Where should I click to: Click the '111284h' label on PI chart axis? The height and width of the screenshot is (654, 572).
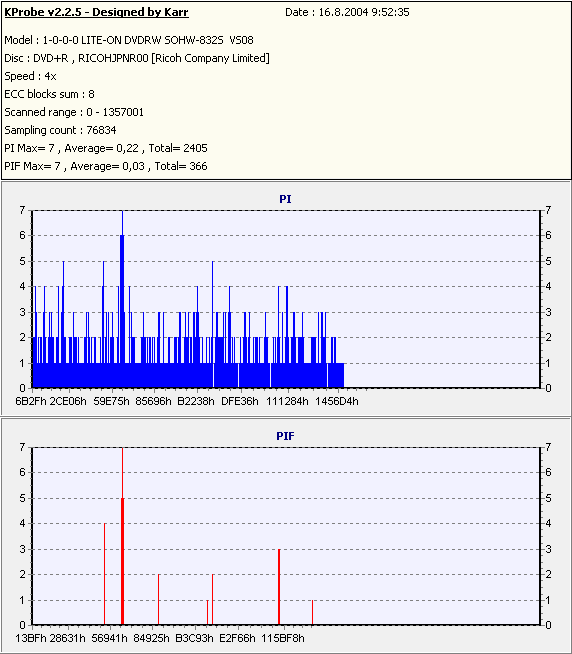click(287, 401)
